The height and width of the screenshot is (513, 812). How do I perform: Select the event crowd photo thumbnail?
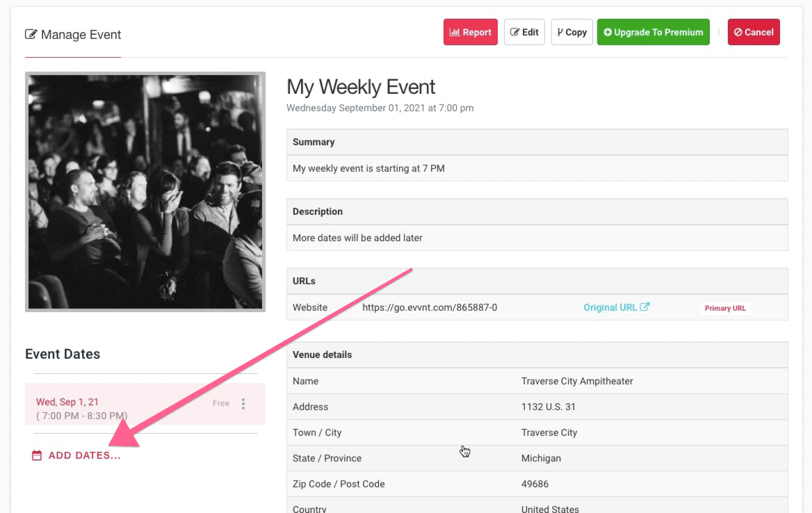point(145,192)
